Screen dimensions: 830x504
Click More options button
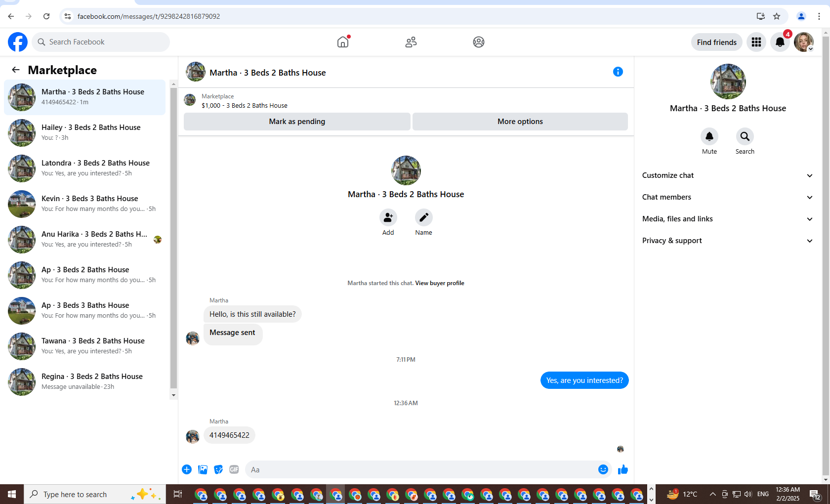click(520, 122)
